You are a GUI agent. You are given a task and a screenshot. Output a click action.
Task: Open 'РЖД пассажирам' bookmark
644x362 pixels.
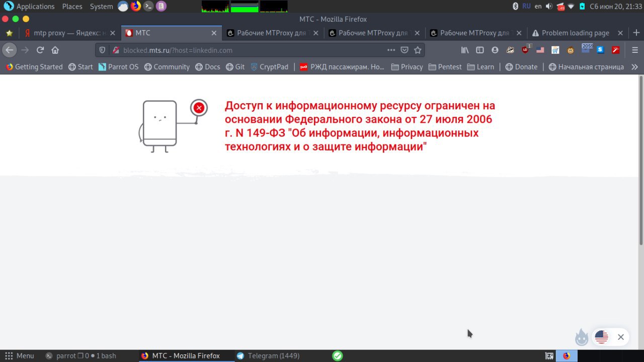coord(342,66)
